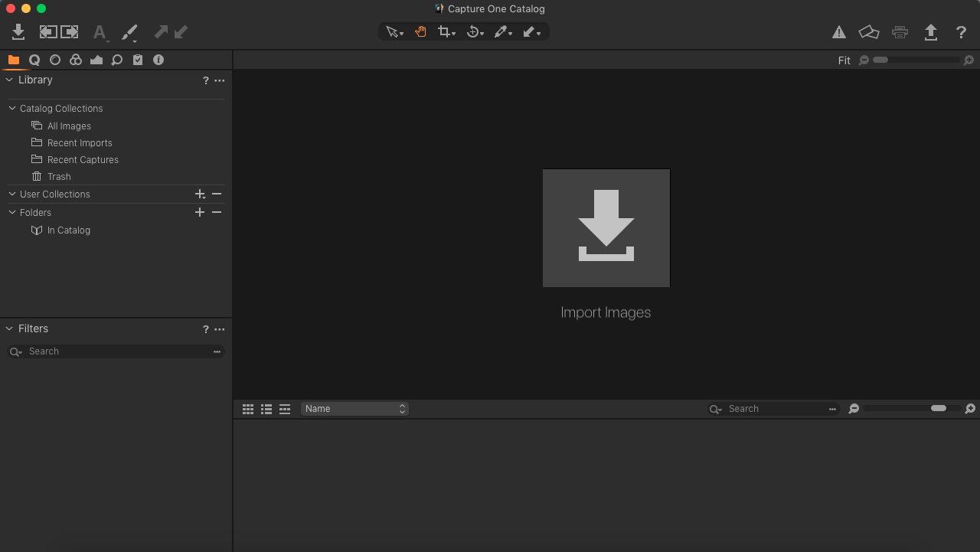Open the Help question mark icon
The image size is (980, 552).
[x=962, y=31]
